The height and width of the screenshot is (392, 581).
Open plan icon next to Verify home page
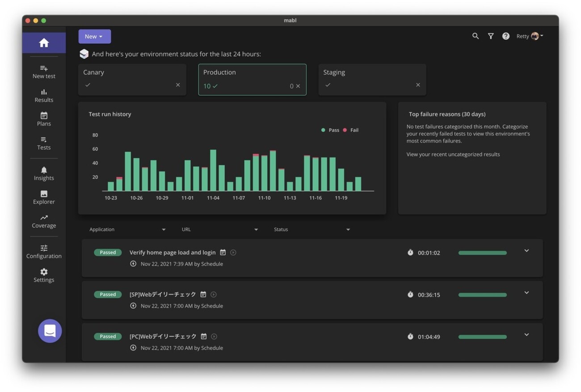coord(223,253)
